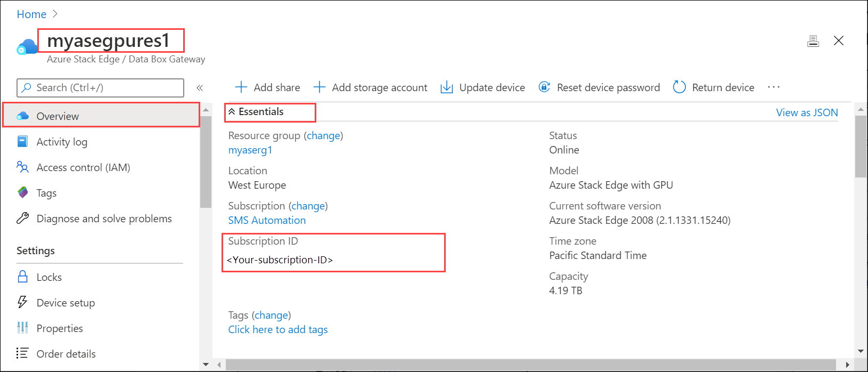Viewport: 868px width, 372px height.
Task: Click the print icon near the close button
Action: pos(813,41)
